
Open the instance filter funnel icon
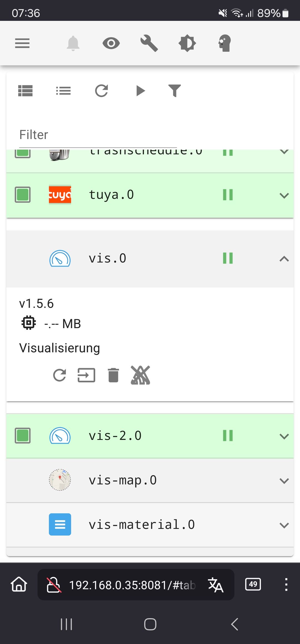click(174, 91)
